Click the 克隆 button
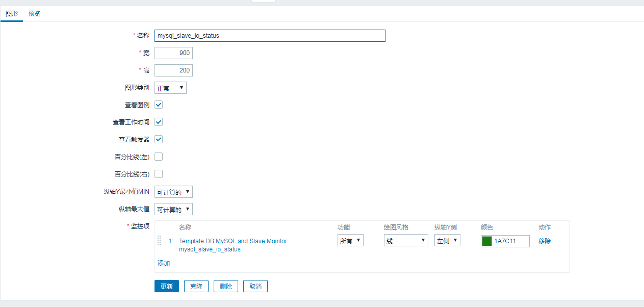This screenshot has height=307, width=644. (196, 286)
